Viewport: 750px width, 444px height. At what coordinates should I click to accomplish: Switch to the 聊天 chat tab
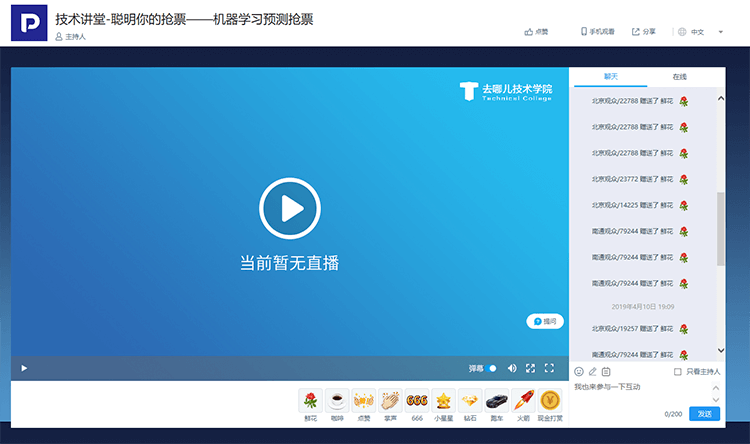(x=610, y=76)
